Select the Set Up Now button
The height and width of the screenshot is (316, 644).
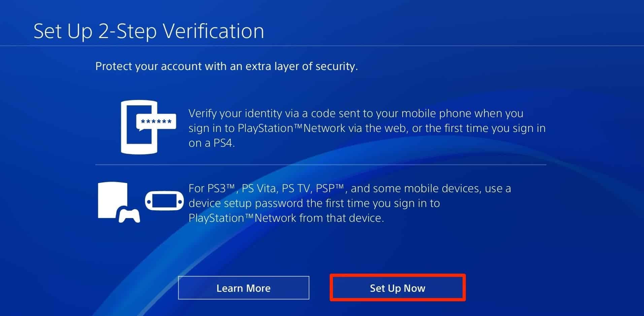point(398,288)
